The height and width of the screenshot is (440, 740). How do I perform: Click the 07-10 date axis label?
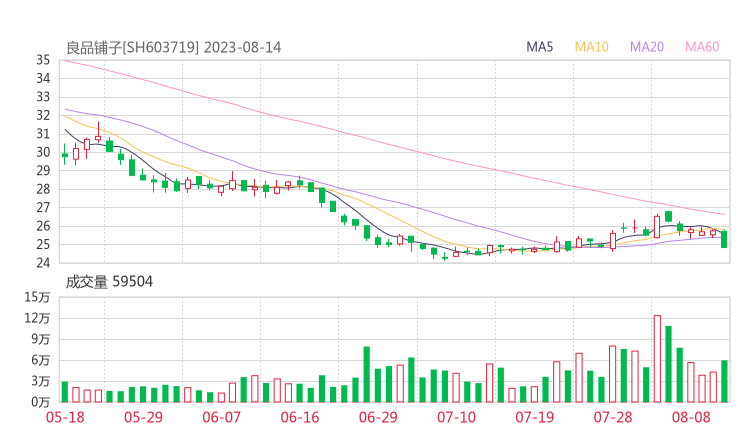tap(456, 417)
